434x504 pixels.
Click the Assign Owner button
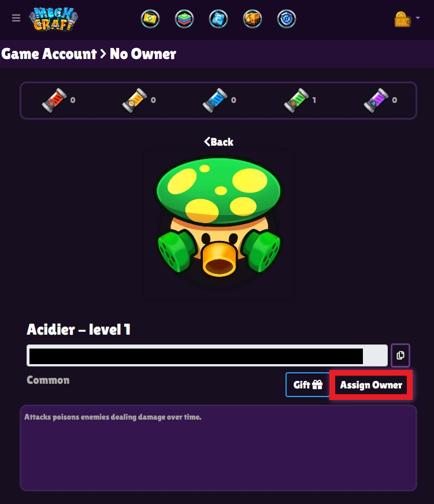tap(371, 385)
